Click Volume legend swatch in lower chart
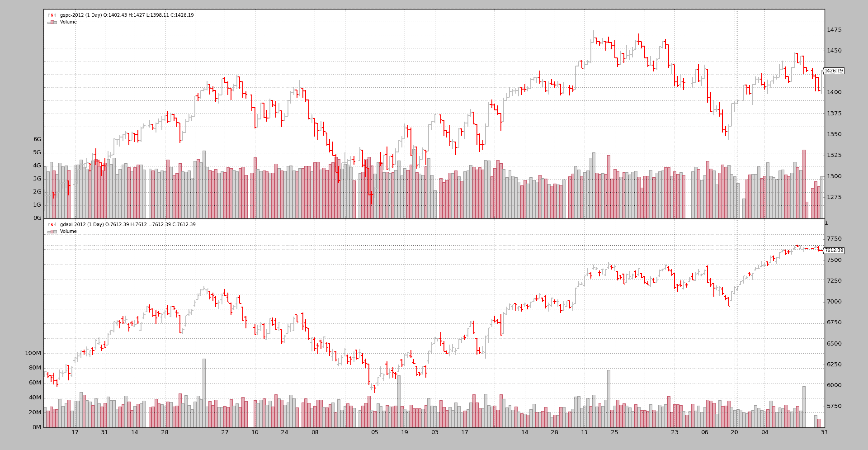868x450 pixels. tap(52, 232)
